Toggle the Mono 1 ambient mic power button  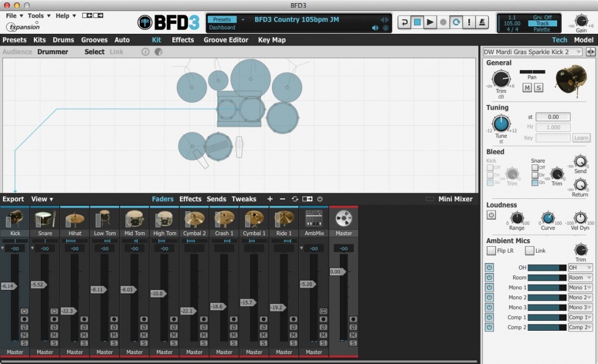[x=489, y=288]
